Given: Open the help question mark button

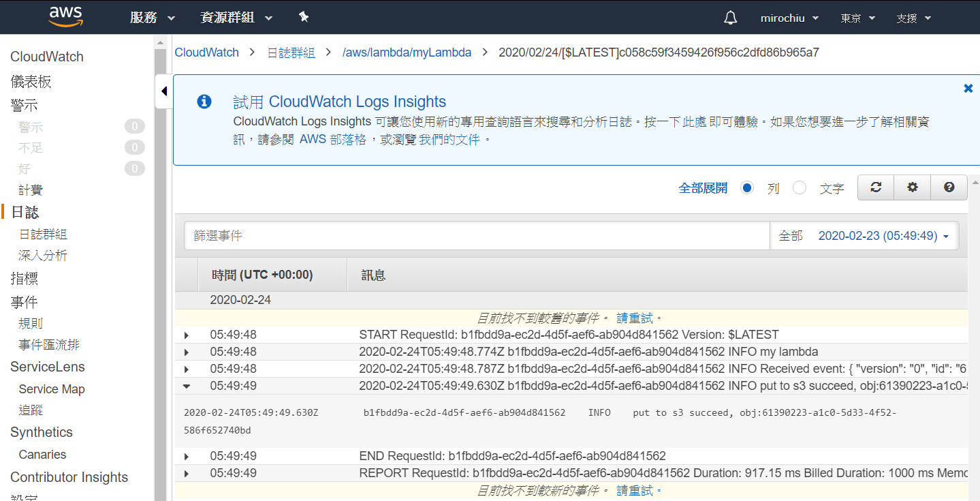Looking at the screenshot, I should click(949, 187).
